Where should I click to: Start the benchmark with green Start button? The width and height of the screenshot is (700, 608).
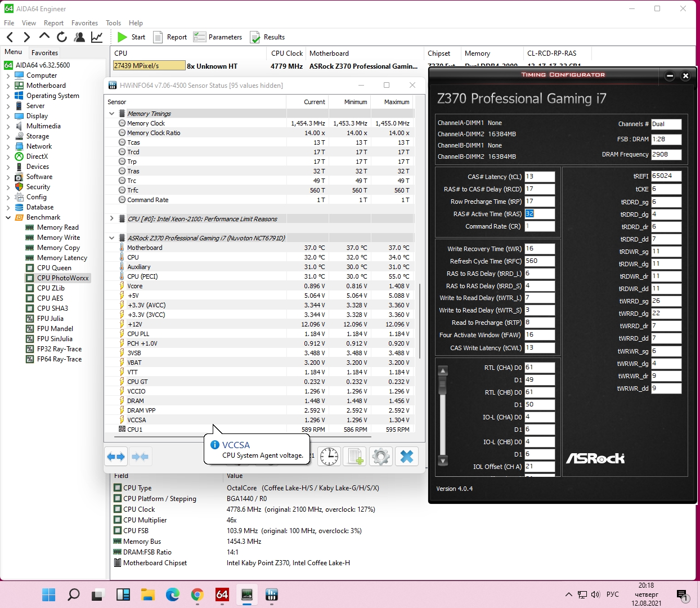131,37
